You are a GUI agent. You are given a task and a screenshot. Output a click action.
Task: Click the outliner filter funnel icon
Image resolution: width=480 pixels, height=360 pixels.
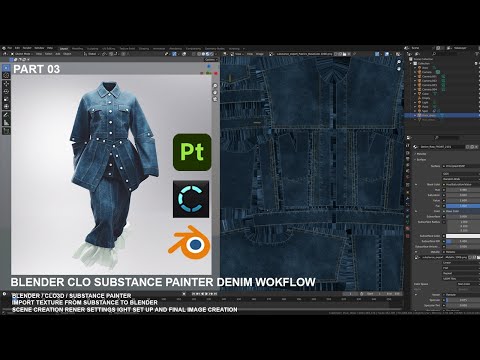pyautogui.click(x=477, y=54)
